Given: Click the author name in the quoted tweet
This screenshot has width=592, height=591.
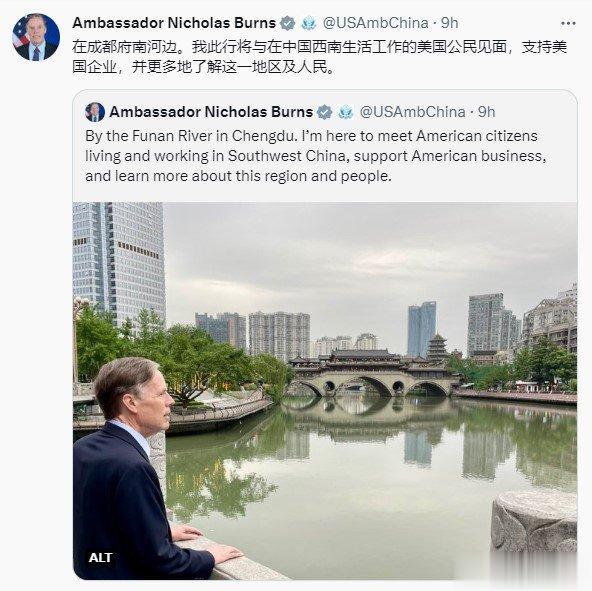Looking at the screenshot, I should [x=211, y=112].
